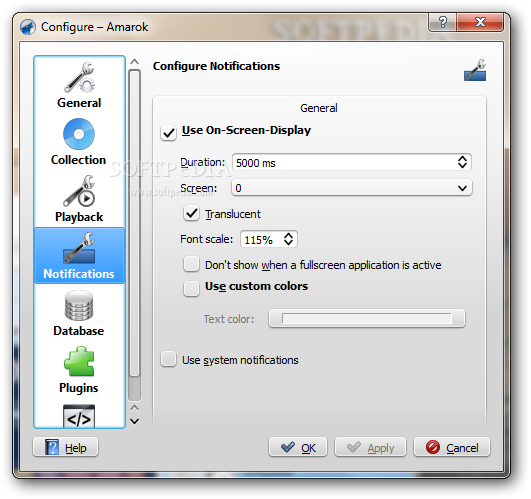Open the Database settings category

click(79, 313)
